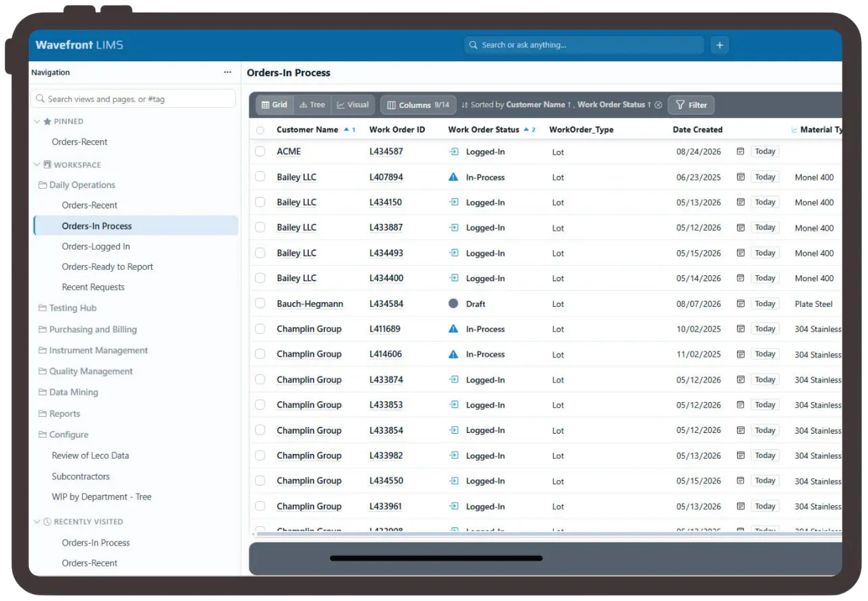Click the Draft status circle for L434584
Image resolution: width=868 pixels, height=601 pixels.
[x=454, y=304]
